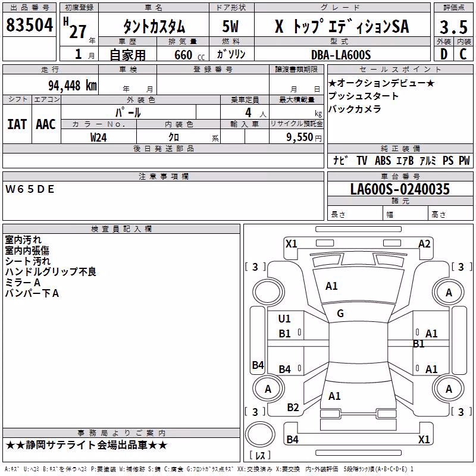Viewport: 476px width, 476px height.
Task: Select the car name タントカスタム
Action: tap(154, 27)
